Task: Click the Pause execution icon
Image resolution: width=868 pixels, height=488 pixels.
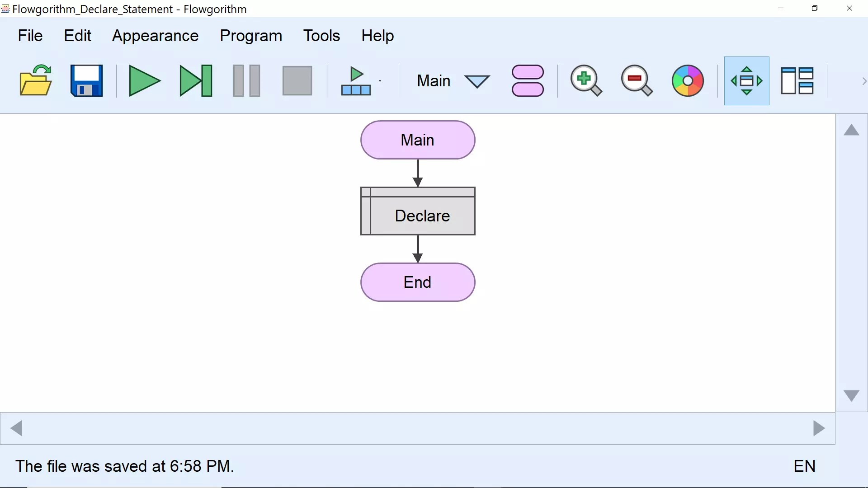Action: (246, 80)
